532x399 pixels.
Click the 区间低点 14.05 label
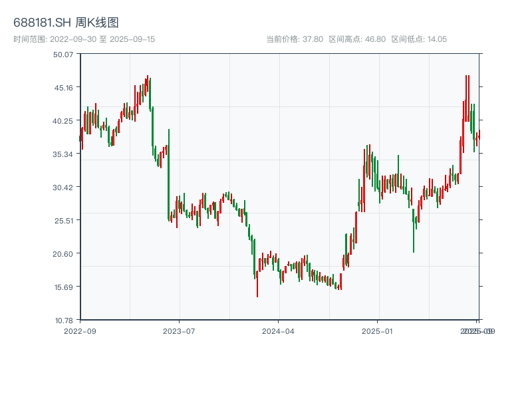(x=419, y=39)
